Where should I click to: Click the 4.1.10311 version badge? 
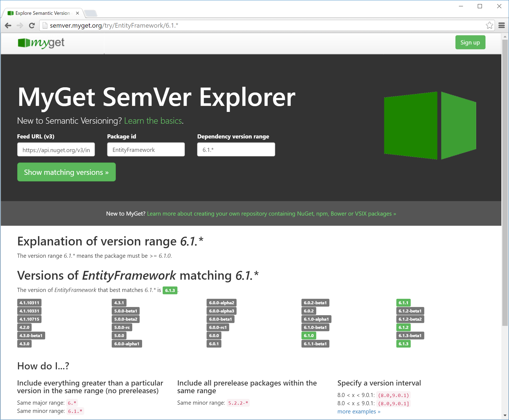click(x=29, y=303)
